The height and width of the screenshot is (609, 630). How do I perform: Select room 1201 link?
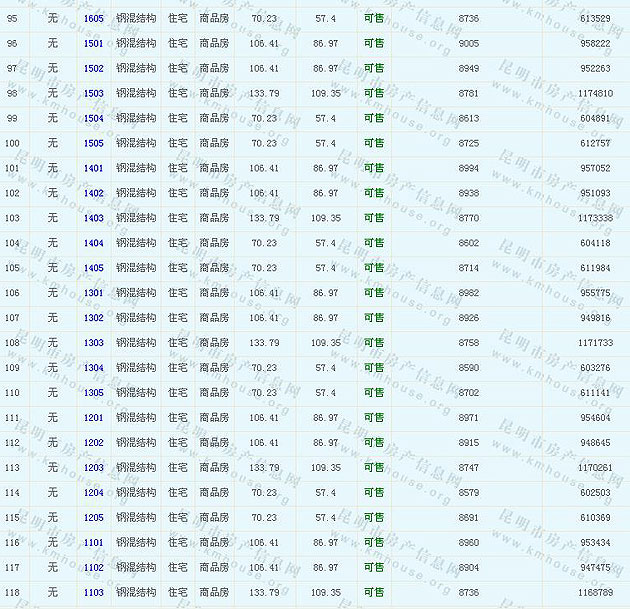[93, 418]
